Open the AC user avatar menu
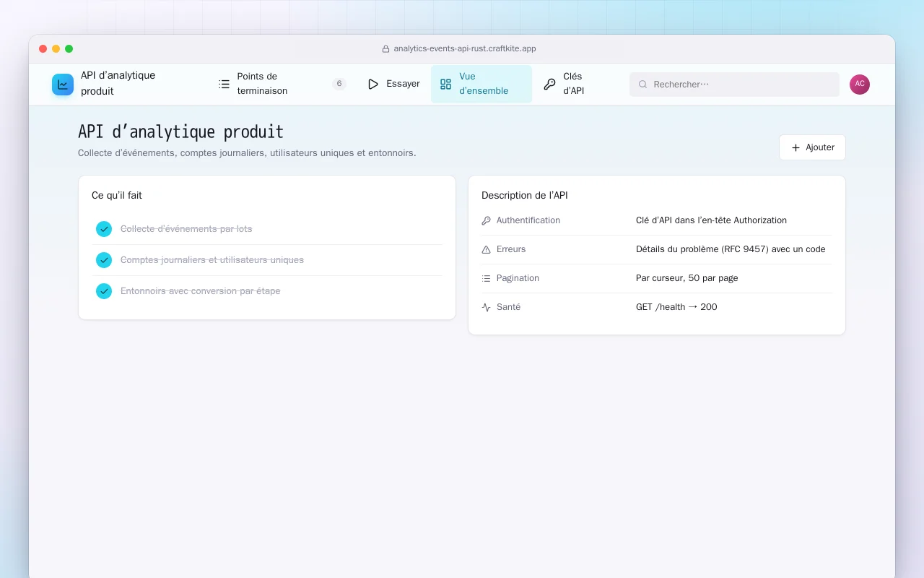Viewport: 924px width, 578px height. point(860,85)
